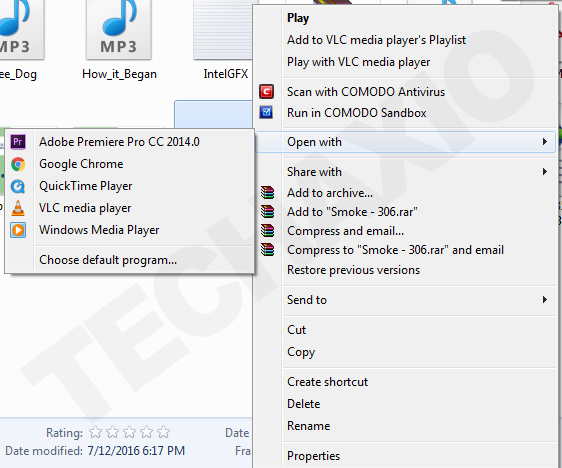Image resolution: width=562 pixels, height=468 pixels.
Task: Choose Play in the context menu
Action: coord(405,18)
